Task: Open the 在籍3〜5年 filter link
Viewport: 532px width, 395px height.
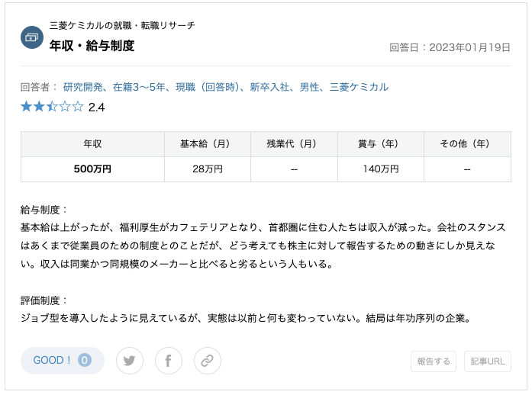Action: (139, 87)
